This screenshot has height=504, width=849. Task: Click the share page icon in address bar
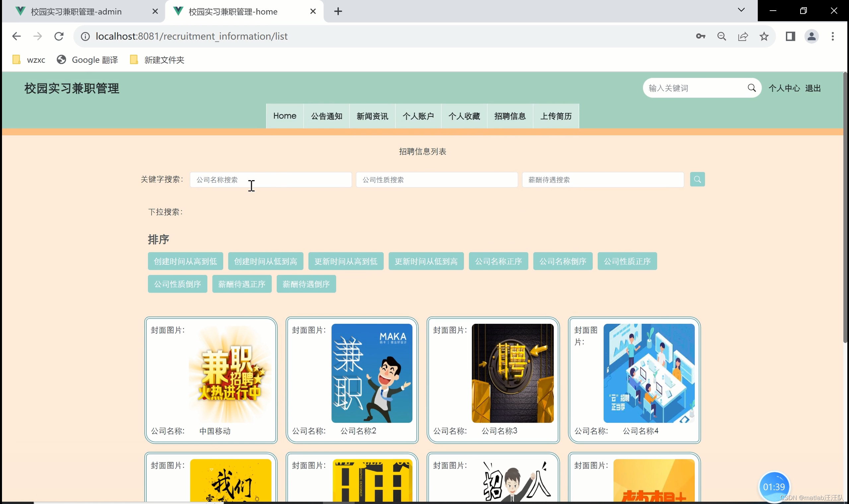743,36
